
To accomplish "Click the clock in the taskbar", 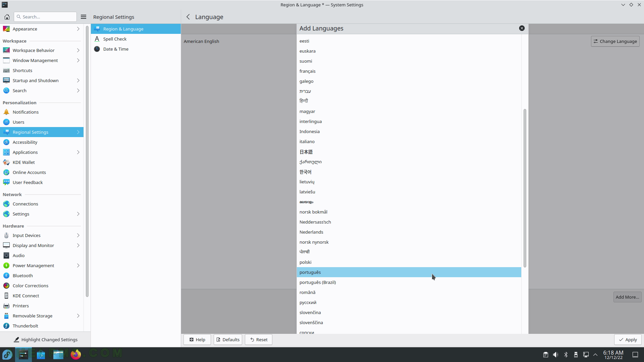I will coord(613,355).
